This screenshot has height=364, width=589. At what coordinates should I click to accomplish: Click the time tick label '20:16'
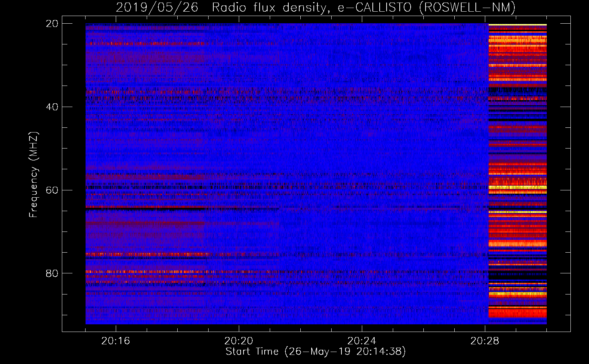click(116, 341)
